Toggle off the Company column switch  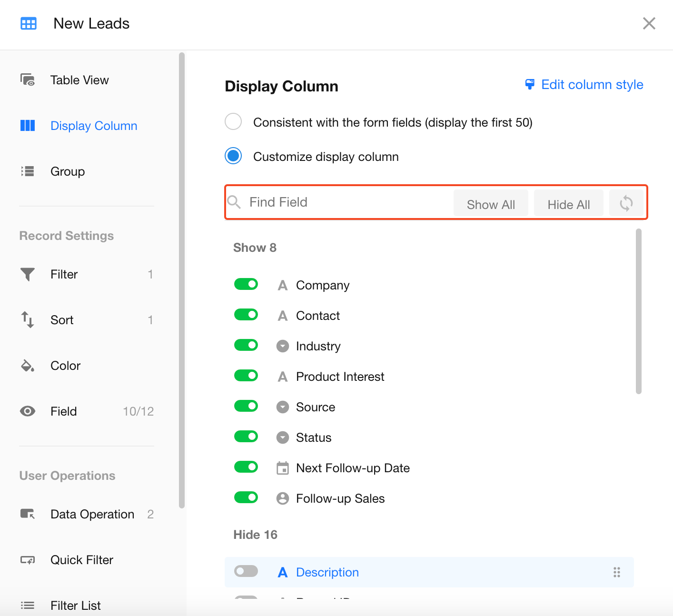(246, 285)
